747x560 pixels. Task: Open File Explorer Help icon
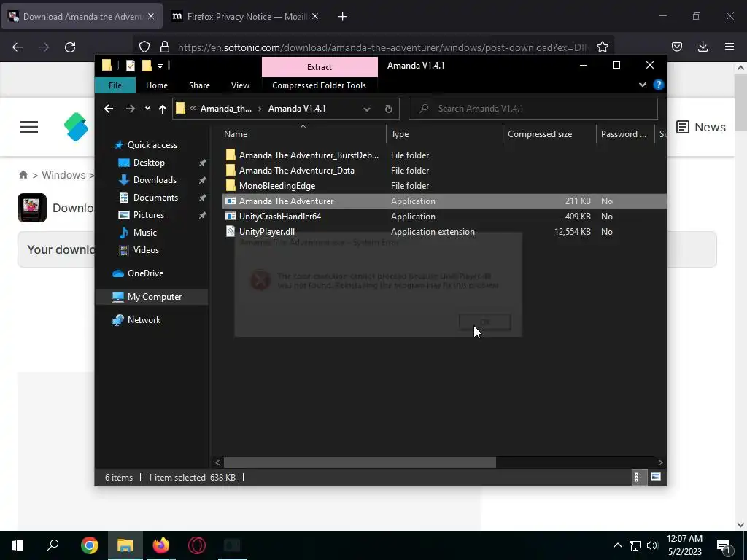659,85
